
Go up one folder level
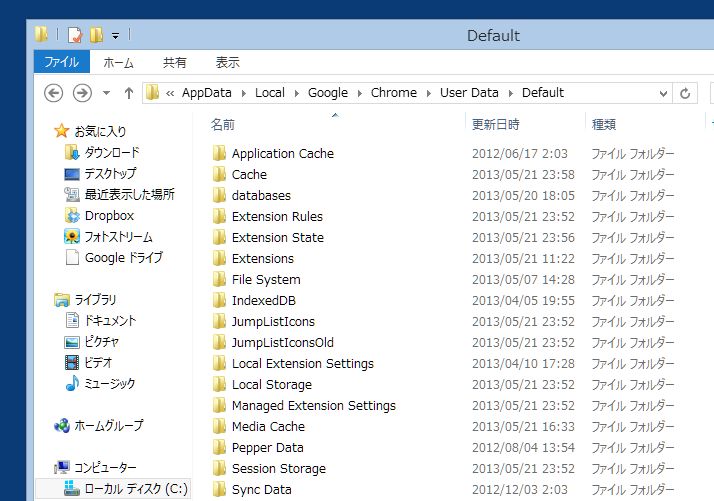pyautogui.click(x=129, y=93)
